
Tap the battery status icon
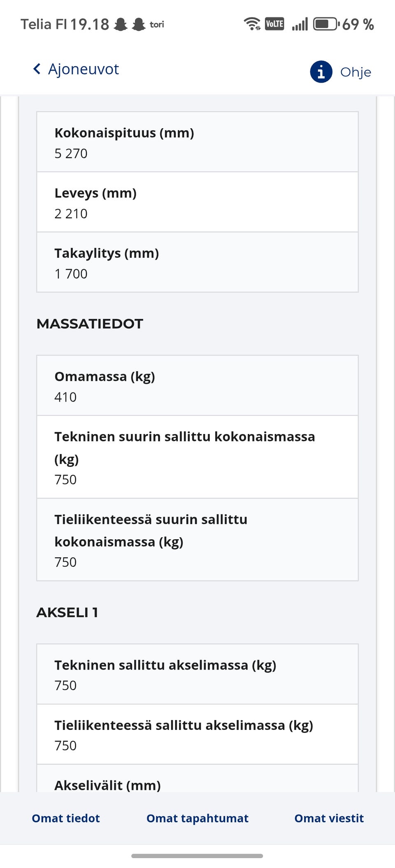point(326,24)
